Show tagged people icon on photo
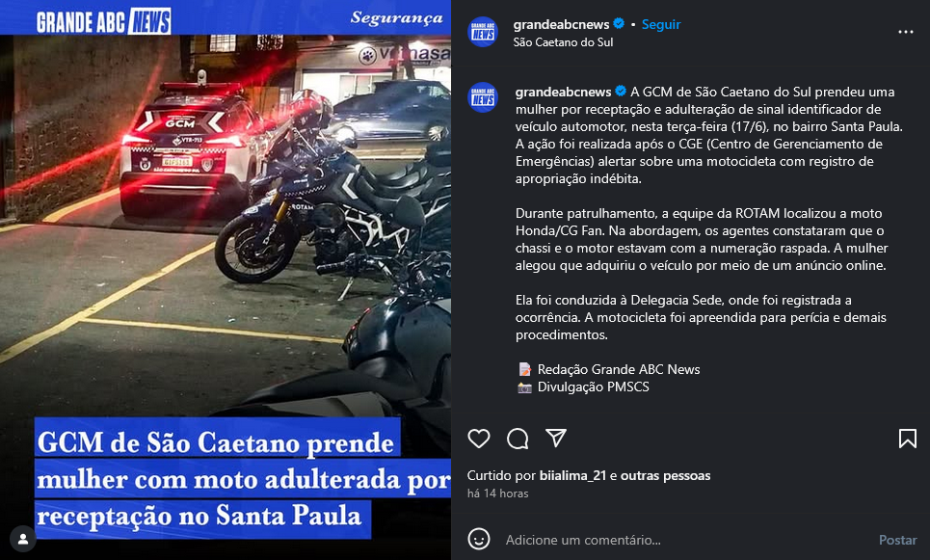 (x=22, y=539)
